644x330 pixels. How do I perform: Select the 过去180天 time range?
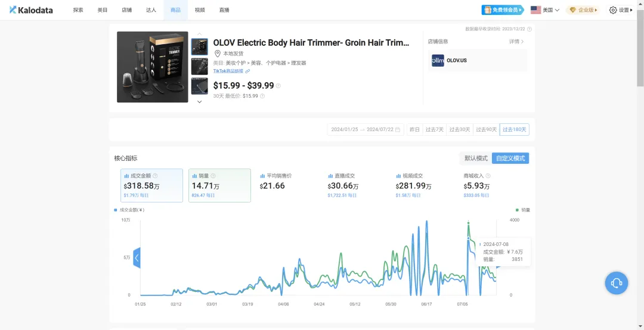(514, 130)
